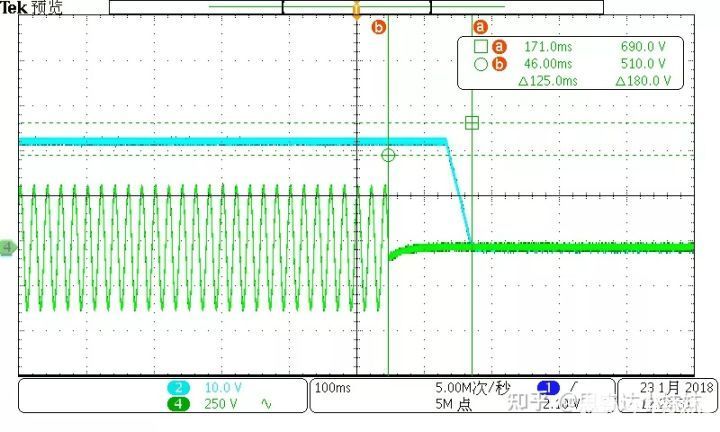Screen dimensions: 720x432
Task: Click the Δ180.0 V delta voltage readout
Action: (x=643, y=81)
